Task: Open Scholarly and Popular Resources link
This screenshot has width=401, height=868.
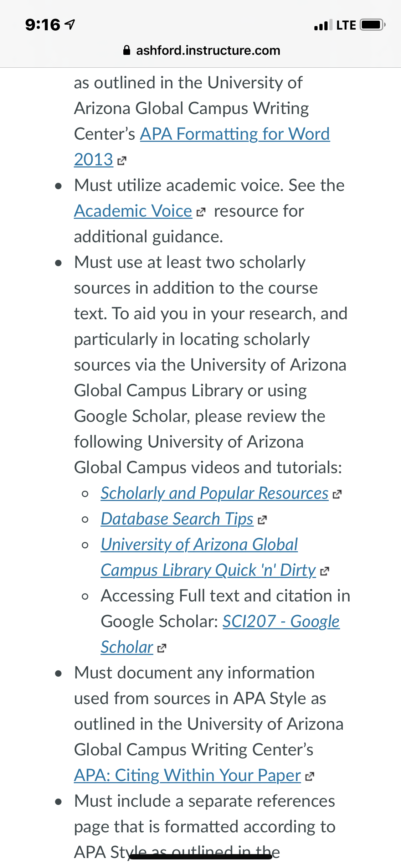Action: [x=215, y=494]
